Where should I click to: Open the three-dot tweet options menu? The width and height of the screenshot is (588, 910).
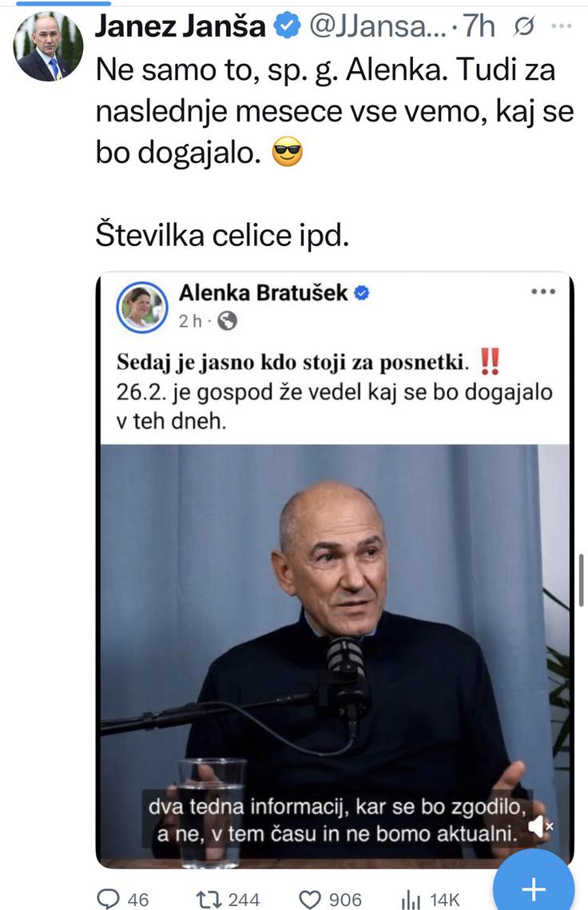pos(562,26)
